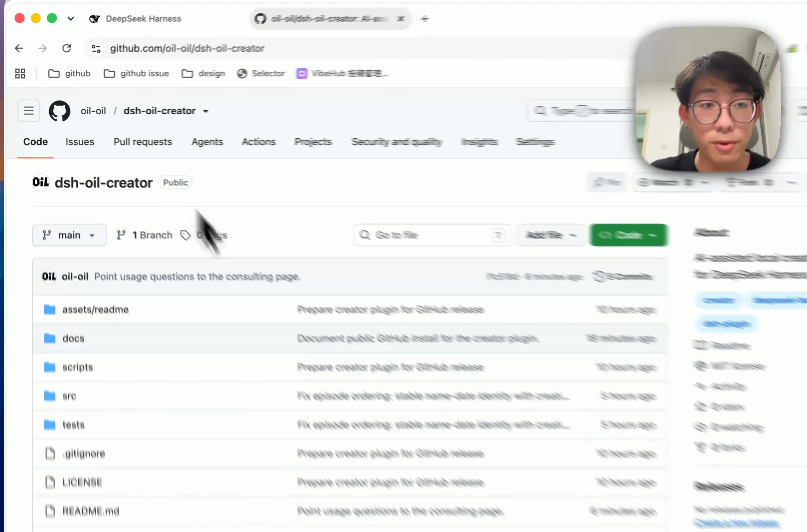Open the README.md file
This screenshot has width=807, height=532.
91,511
